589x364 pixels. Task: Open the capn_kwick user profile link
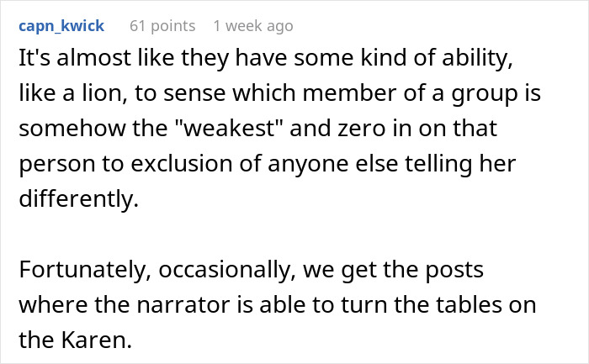pos(61,26)
